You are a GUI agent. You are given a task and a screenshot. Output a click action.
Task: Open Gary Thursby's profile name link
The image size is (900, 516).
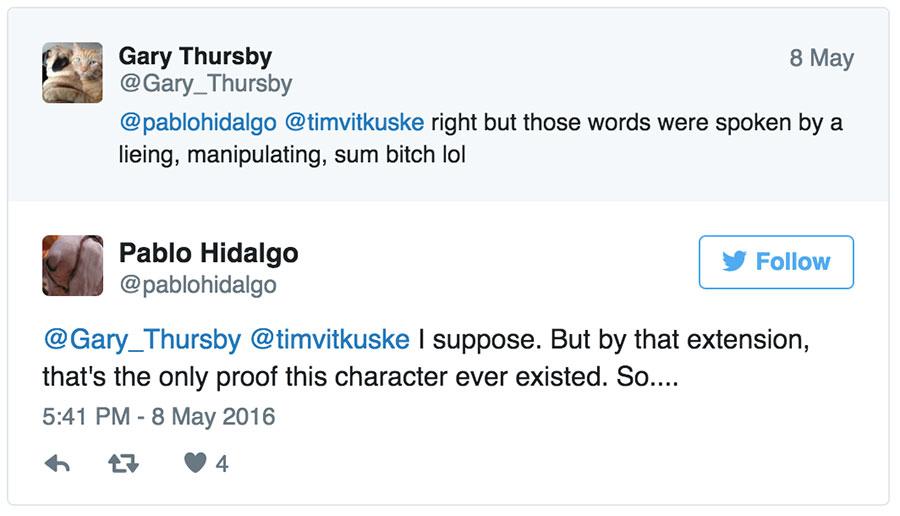point(195,56)
